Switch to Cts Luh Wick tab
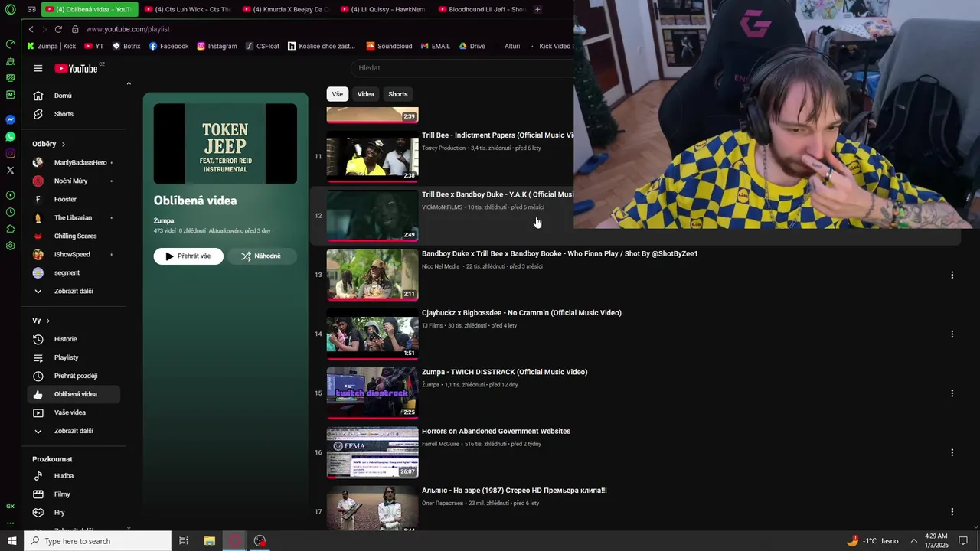 coord(187,9)
